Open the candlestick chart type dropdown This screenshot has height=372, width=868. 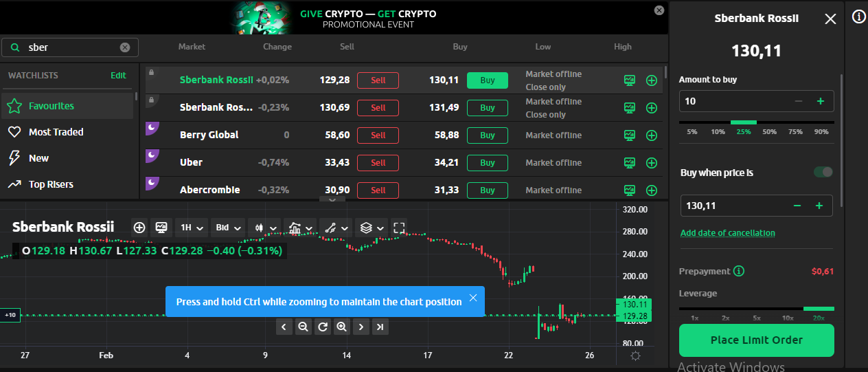(265, 227)
